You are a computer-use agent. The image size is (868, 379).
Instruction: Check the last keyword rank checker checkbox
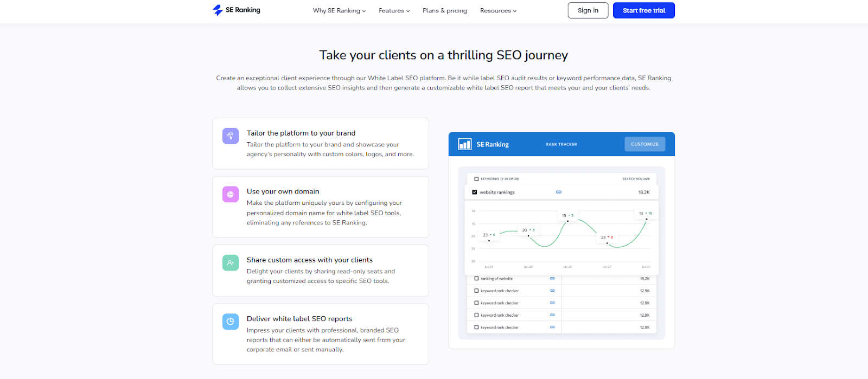[x=476, y=327]
